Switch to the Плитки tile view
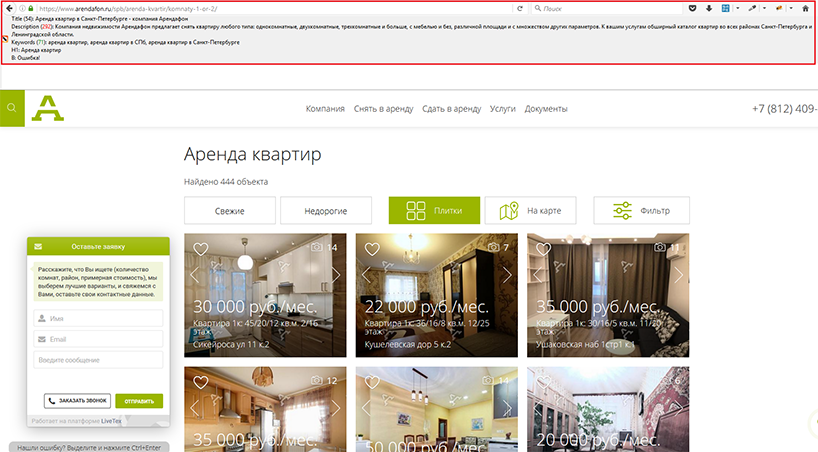The height and width of the screenshot is (452, 818). [434, 210]
